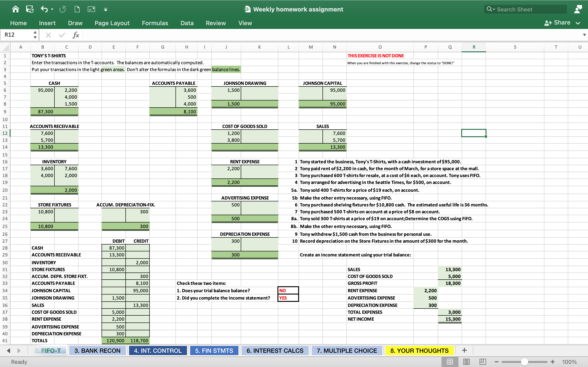Open the Quick Access Toolbar customize dropdown
This screenshot has width=588, height=367.
click(x=105, y=9)
